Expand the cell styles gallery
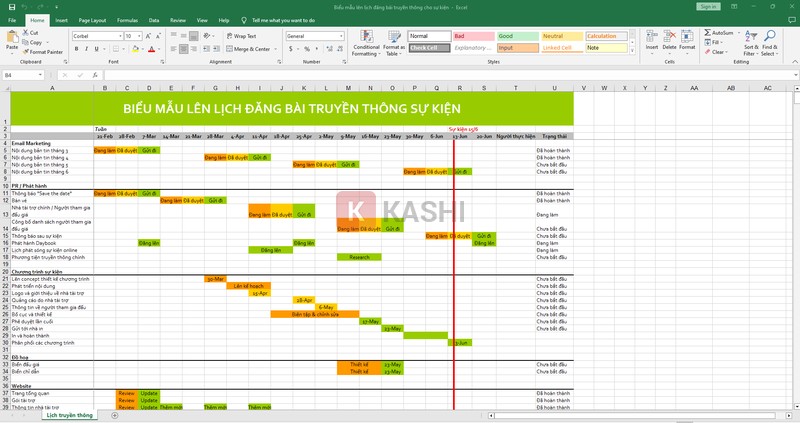The height and width of the screenshot is (423, 800). [x=633, y=51]
